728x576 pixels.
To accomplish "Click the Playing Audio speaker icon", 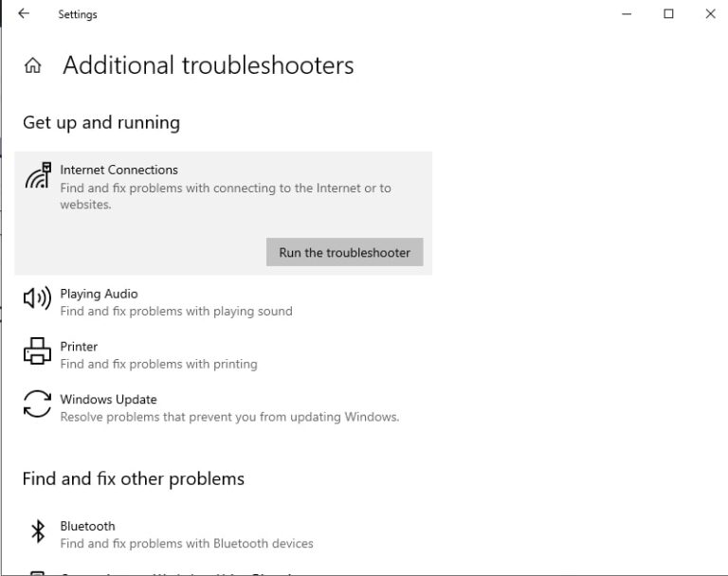I will pyautogui.click(x=37, y=299).
